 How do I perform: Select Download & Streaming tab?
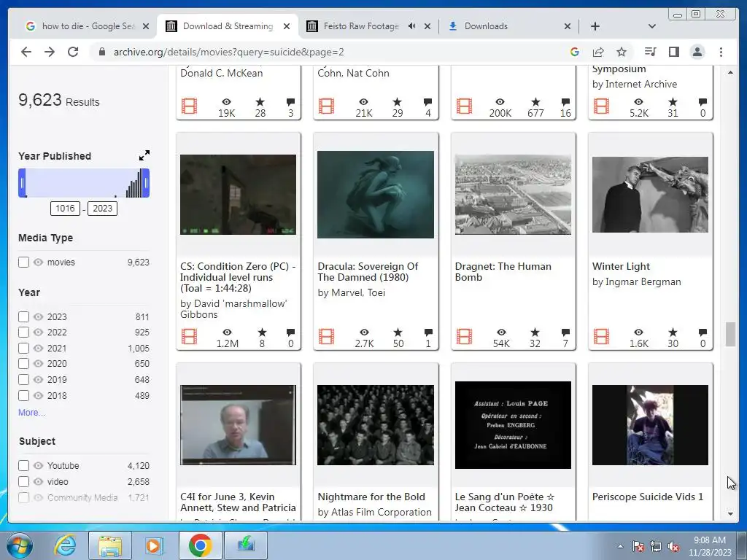(x=228, y=26)
